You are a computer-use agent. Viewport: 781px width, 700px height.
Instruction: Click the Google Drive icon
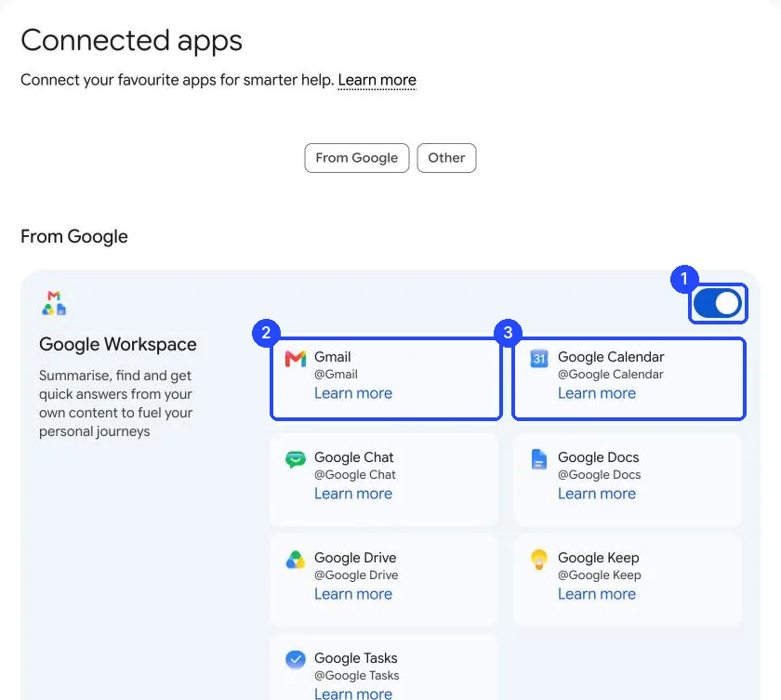(296, 560)
